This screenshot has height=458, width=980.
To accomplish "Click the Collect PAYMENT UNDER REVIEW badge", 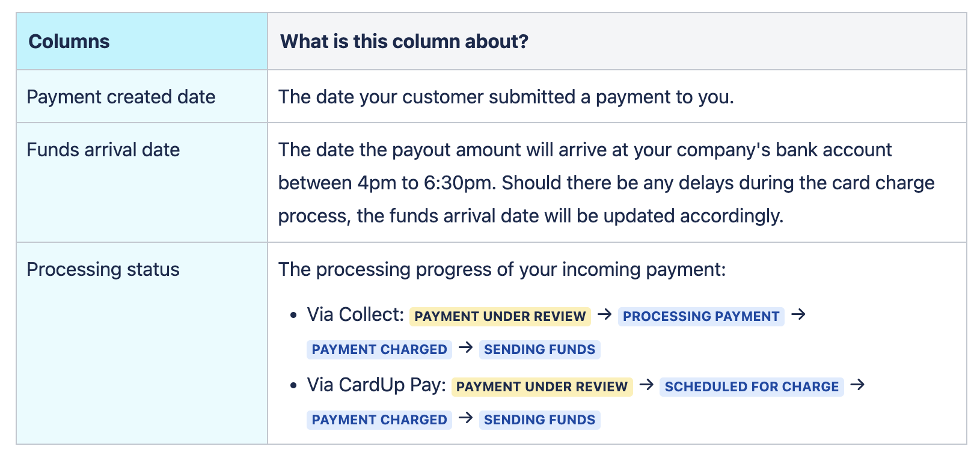I will click(500, 316).
